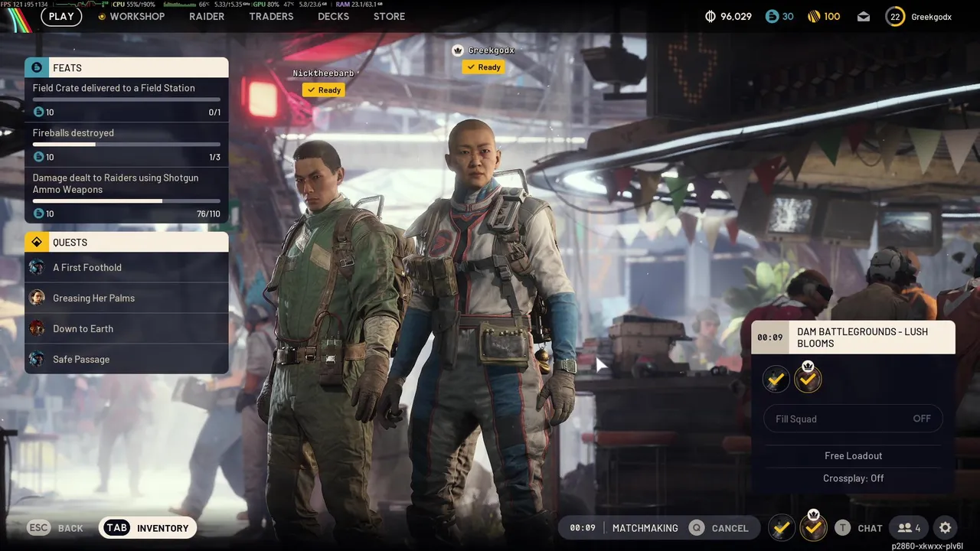Click the 76/110 feat progress counter

(208, 214)
